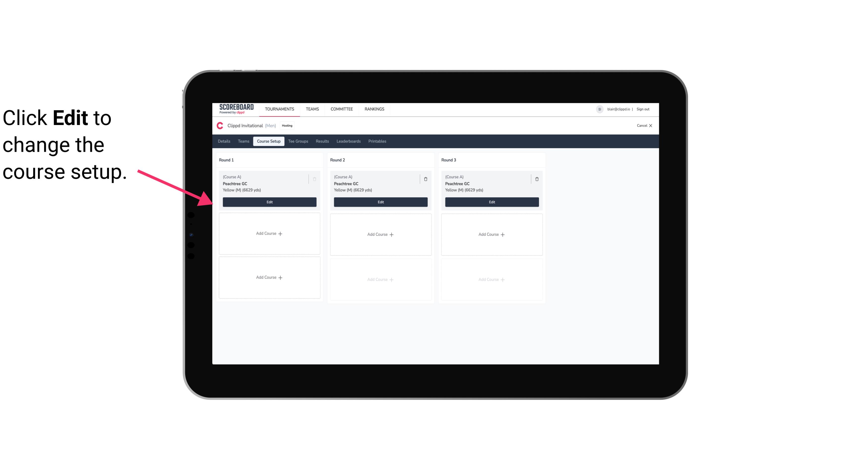868x467 pixels.
Task: Click the Results tab
Action: (322, 141)
